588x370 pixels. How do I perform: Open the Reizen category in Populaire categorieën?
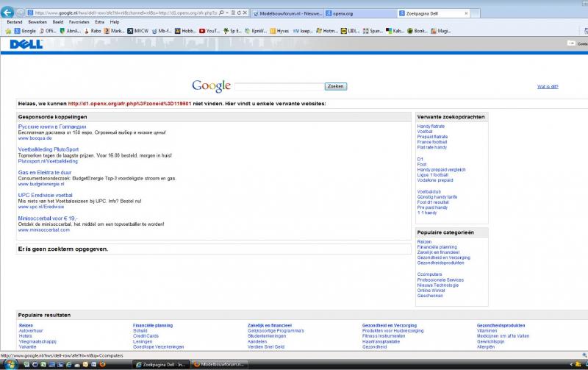[x=425, y=242]
